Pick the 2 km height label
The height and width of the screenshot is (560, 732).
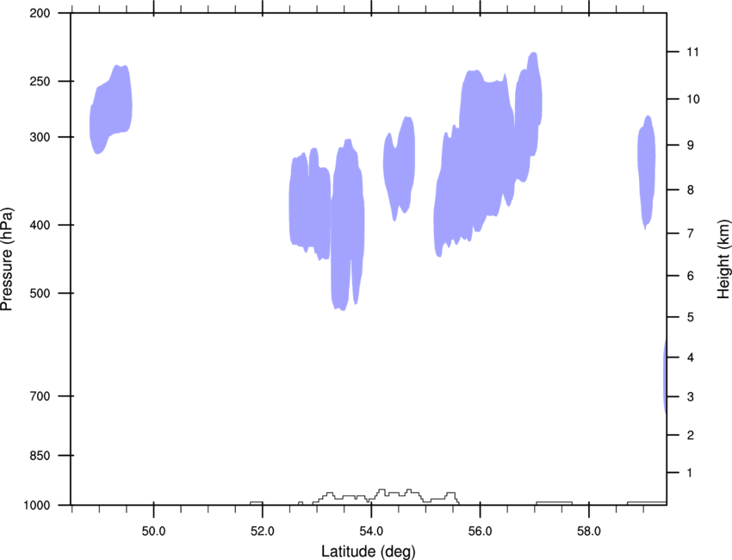[x=691, y=435]
